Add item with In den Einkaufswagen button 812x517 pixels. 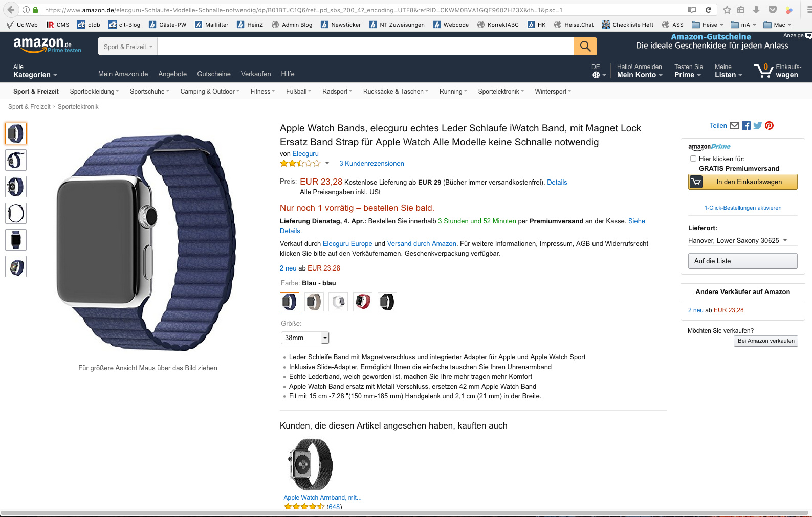pos(743,182)
